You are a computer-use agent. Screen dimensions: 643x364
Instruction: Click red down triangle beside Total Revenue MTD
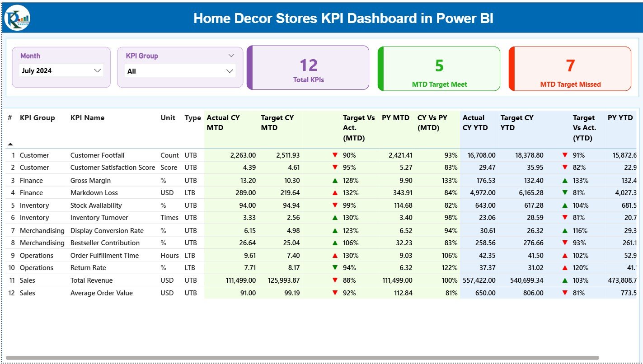pos(334,280)
